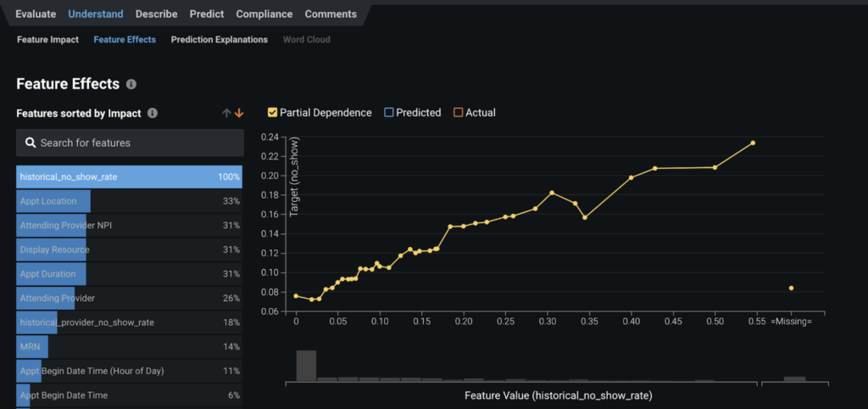This screenshot has width=868, height=409.
Task: Click the Feature Value (historical_no_show_rate) axis title
Action: click(558, 395)
